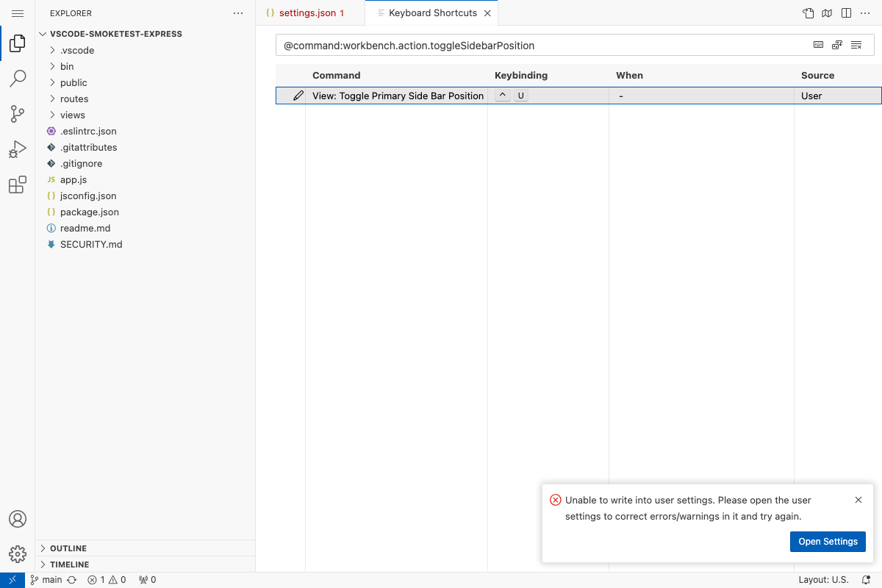This screenshot has width=882, height=588.
Task: Expand the Timeline section
Action: 145,564
